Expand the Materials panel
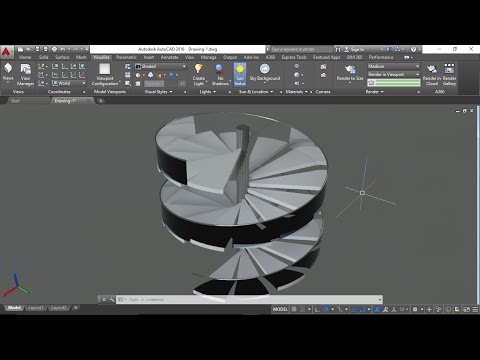This screenshot has height=360, width=480. [296, 92]
